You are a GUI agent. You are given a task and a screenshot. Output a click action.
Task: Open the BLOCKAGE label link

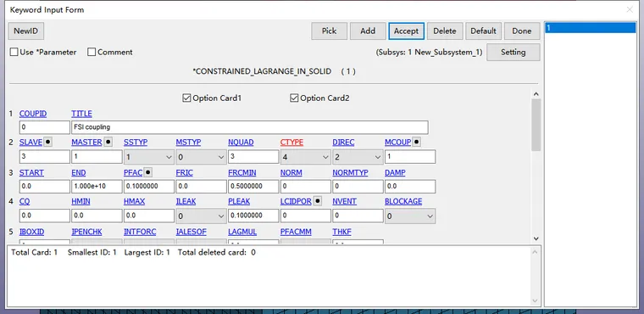tap(403, 201)
